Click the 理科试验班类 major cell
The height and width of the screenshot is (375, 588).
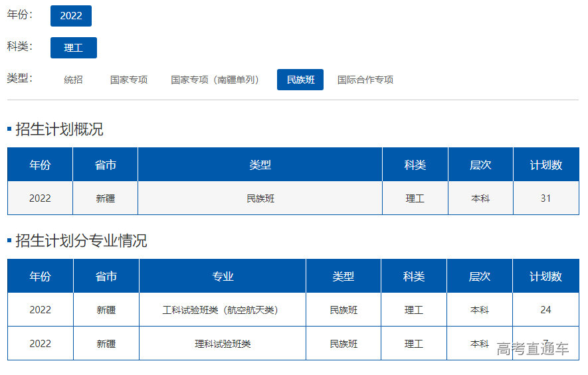(223, 344)
